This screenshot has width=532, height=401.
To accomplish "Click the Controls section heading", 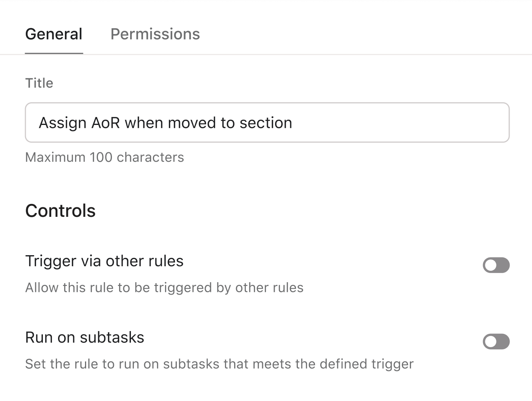I will (x=60, y=211).
